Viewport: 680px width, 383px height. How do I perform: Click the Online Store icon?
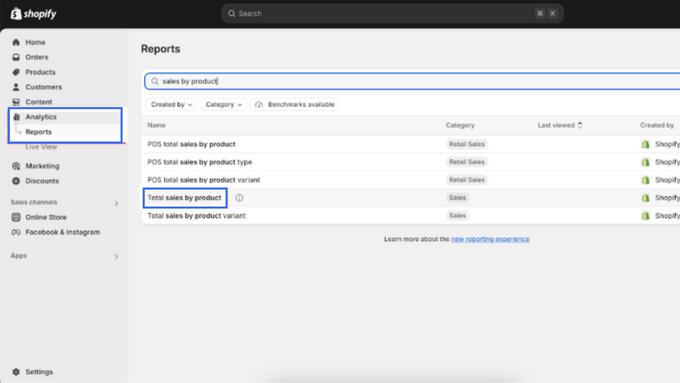[x=16, y=217]
